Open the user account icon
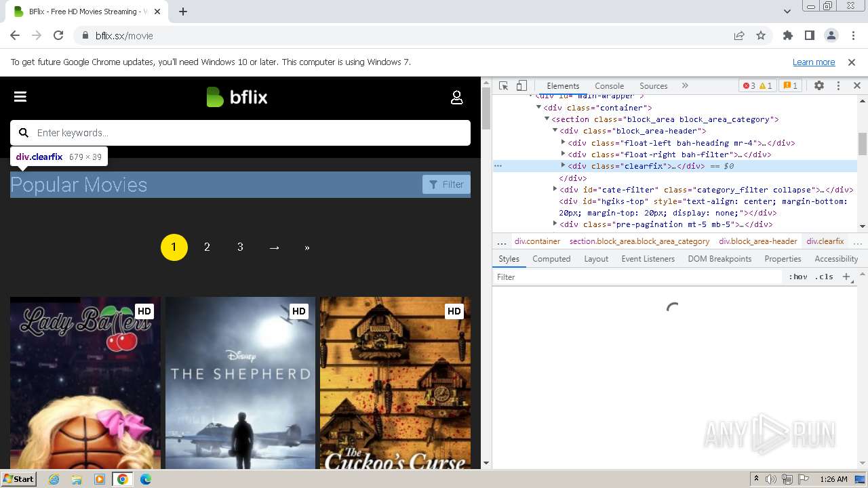The height and width of the screenshot is (488, 868). click(x=457, y=98)
